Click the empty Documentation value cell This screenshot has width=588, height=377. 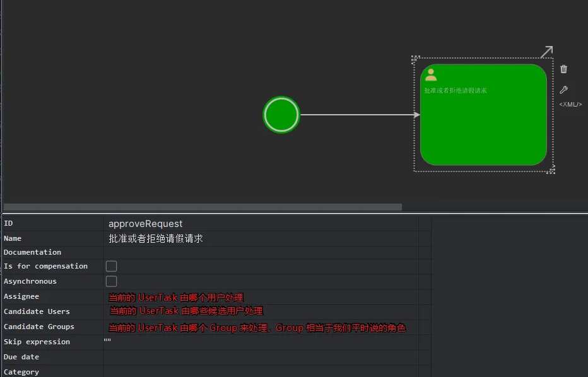259,252
